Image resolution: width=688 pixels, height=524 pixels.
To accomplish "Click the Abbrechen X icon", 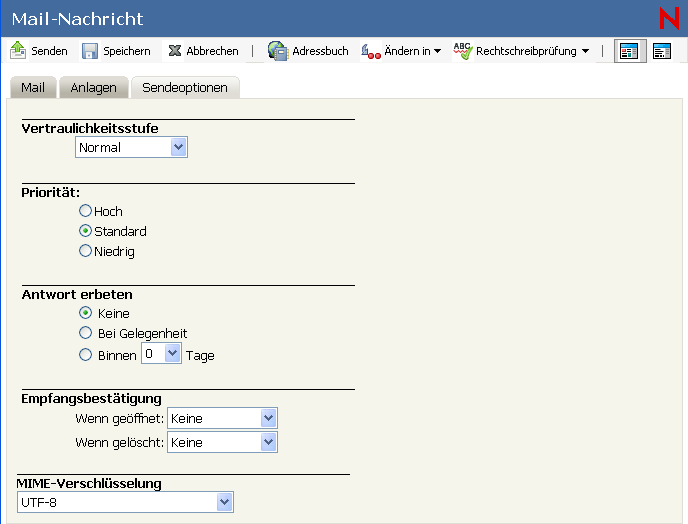I will pos(175,51).
